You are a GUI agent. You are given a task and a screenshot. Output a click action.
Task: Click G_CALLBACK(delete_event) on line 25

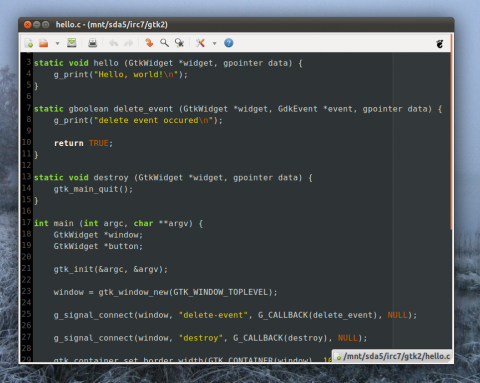tap(318, 315)
